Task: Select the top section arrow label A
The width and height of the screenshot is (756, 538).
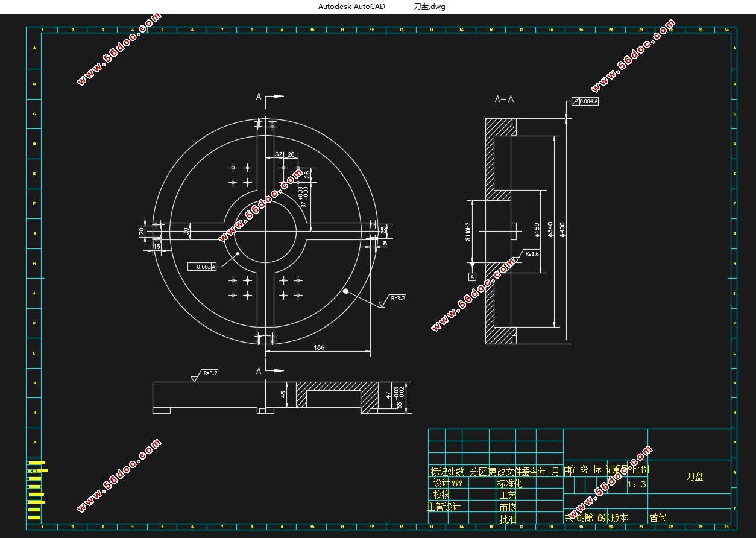Action: point(259,97)
